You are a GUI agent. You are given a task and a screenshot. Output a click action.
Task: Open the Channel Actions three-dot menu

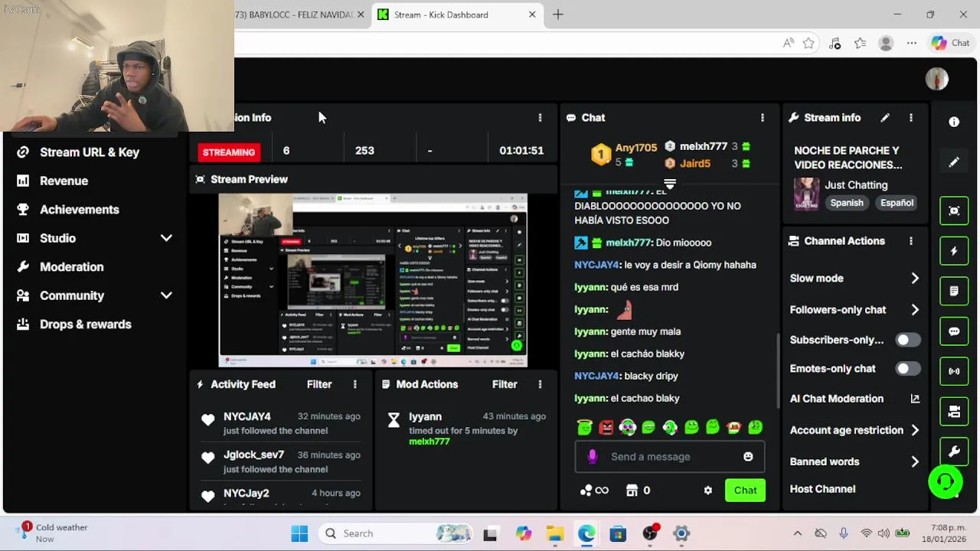point(910,241)
